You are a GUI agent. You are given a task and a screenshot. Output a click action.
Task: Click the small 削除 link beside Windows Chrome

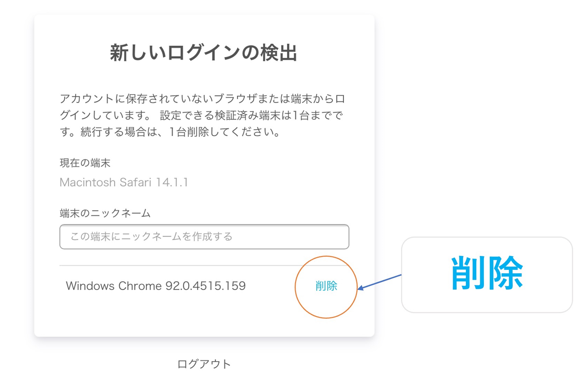coord(326,286)
